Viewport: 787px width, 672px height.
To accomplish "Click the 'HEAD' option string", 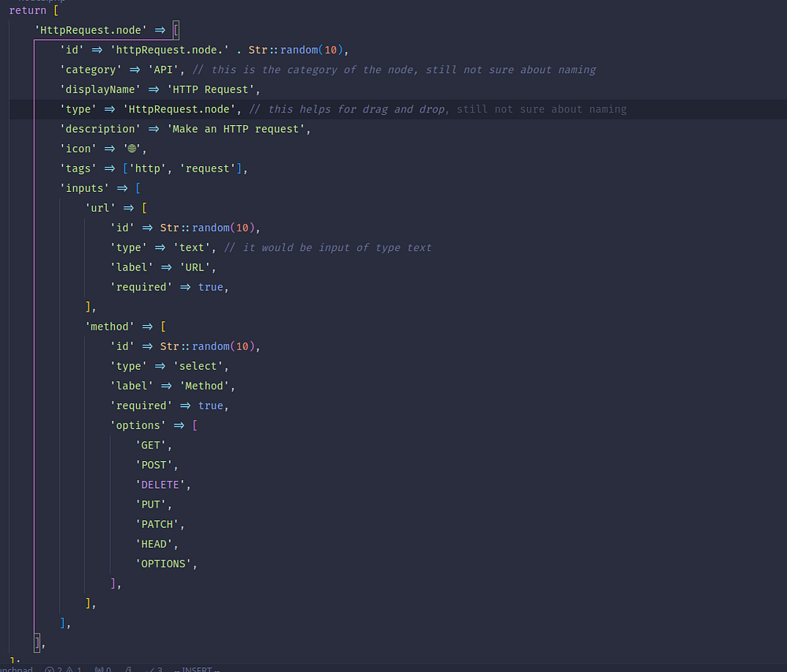I will (153, 544).
